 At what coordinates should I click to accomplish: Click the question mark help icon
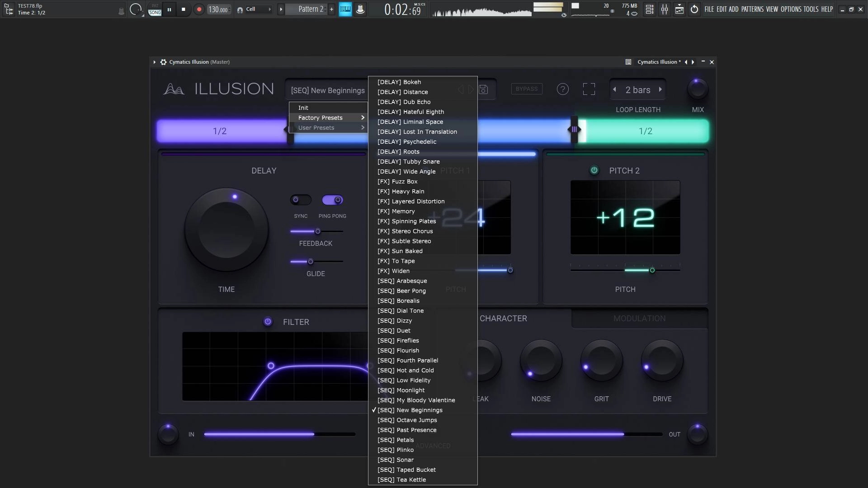pos(562,89)
